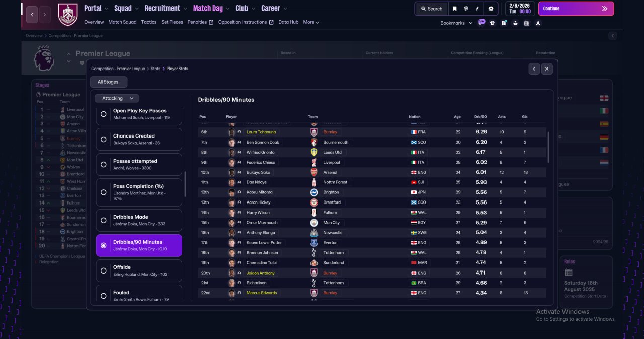
Task: Expand the Match Day menu arrow
Action: (x=228, y=9)
